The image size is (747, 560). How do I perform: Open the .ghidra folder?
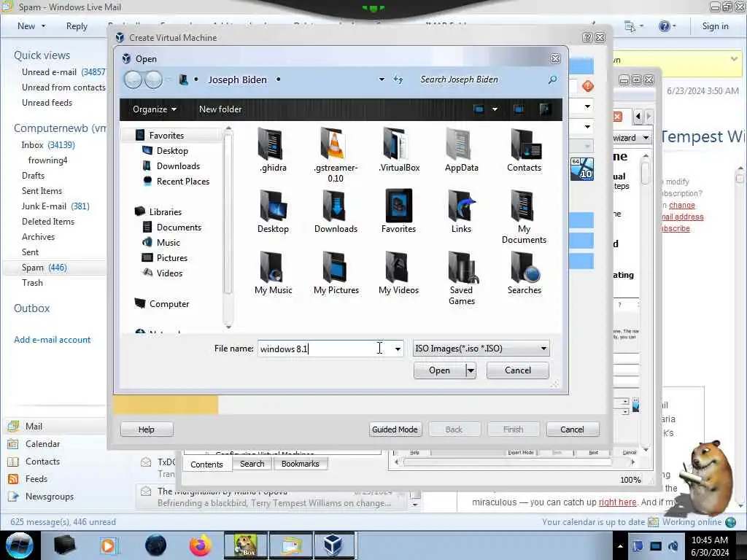273,149
